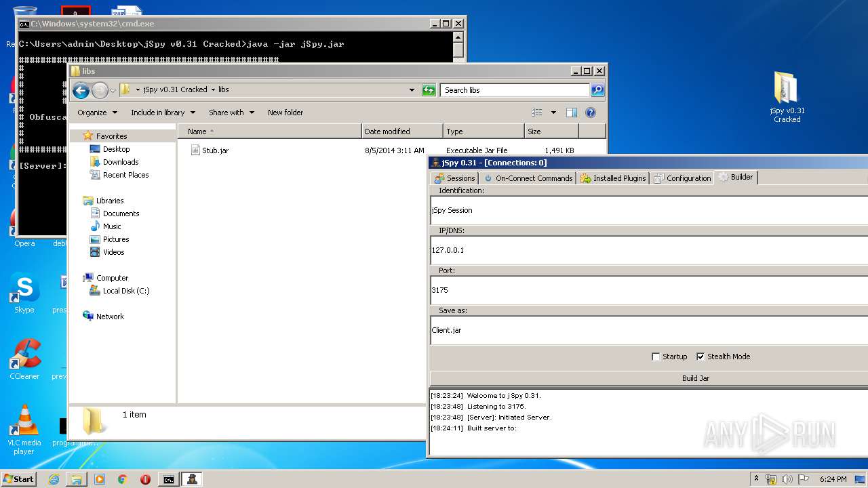The width and height of the screenshot is (868, 488).
Task: Click the volume speaker tray icon
Action: click(787, 479)
